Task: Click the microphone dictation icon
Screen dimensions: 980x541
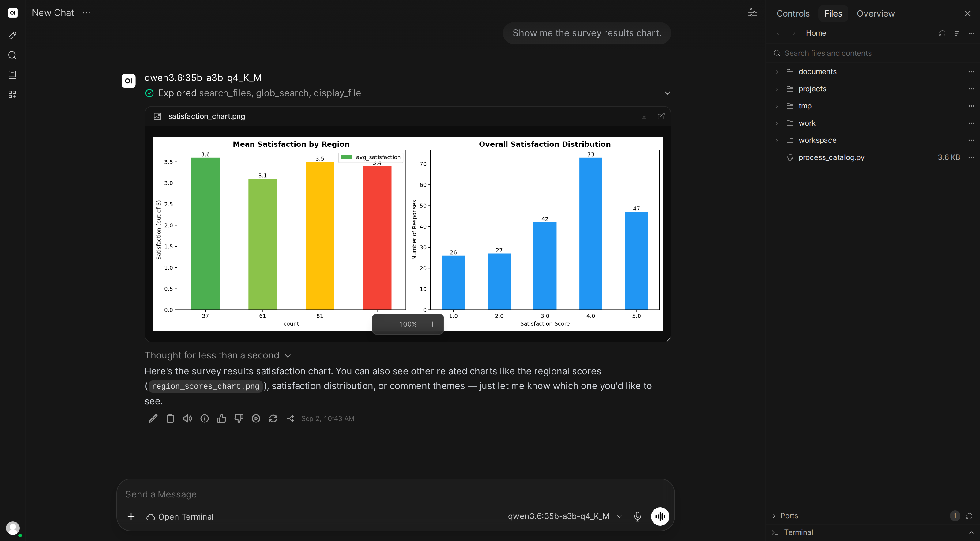Action: [638, 516]
